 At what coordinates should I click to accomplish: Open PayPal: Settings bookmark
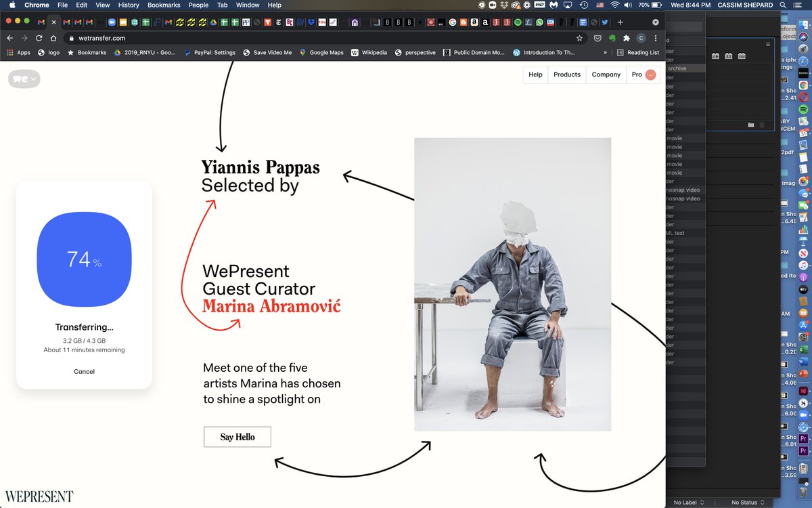click(x=210, y=52)
